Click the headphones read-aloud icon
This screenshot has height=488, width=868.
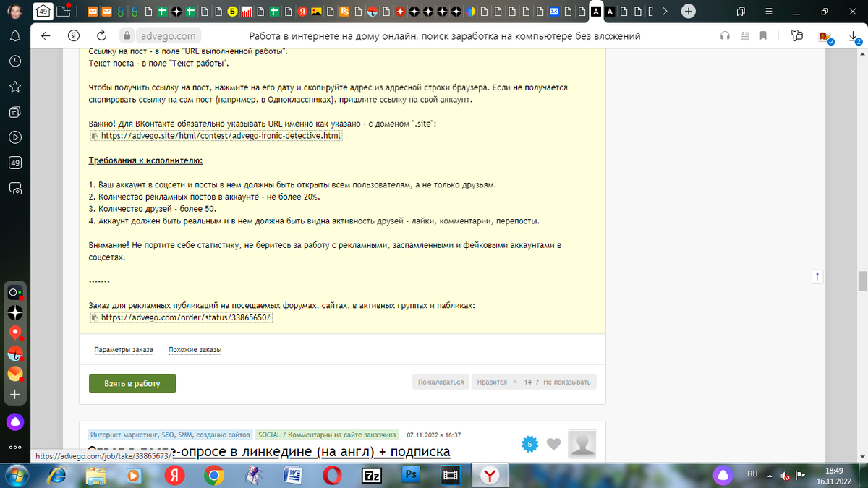[725, 36]
